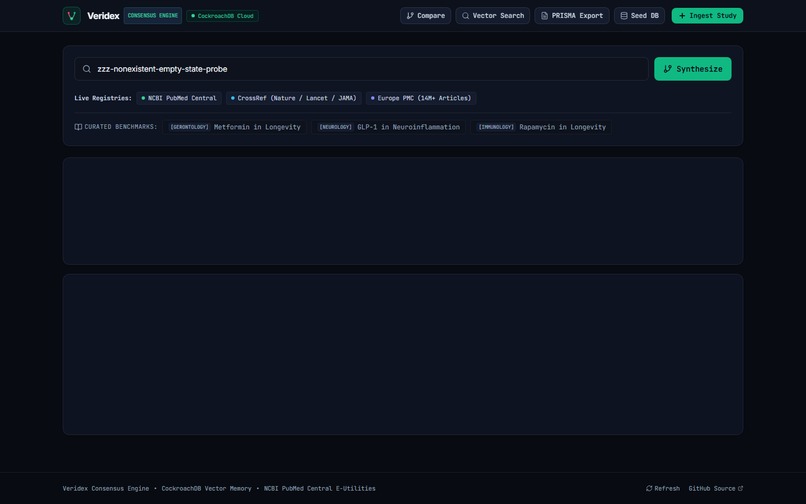Click the search icon inside query field
The height and width of the screenshot is (504, 806).
coord(87,69)
